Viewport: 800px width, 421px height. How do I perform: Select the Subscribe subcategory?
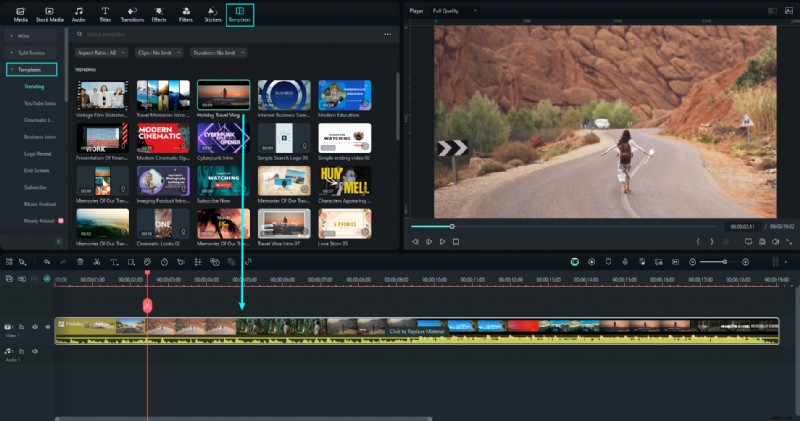(35, 187)
